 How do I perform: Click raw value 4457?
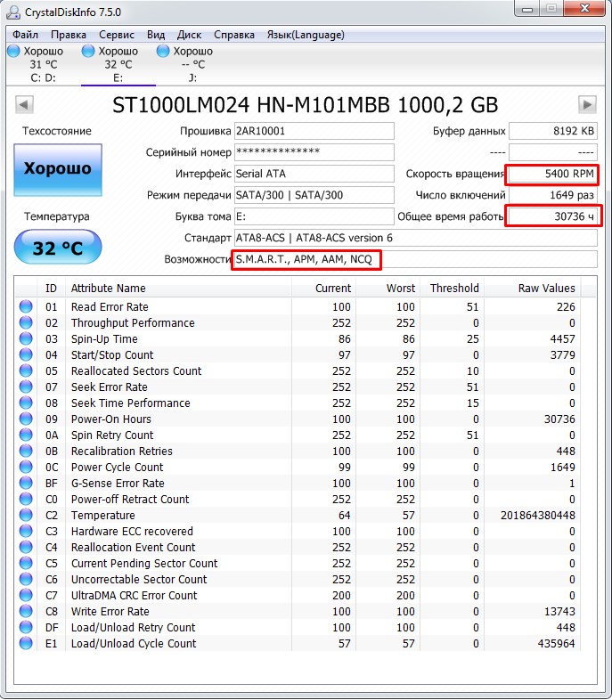562,339
